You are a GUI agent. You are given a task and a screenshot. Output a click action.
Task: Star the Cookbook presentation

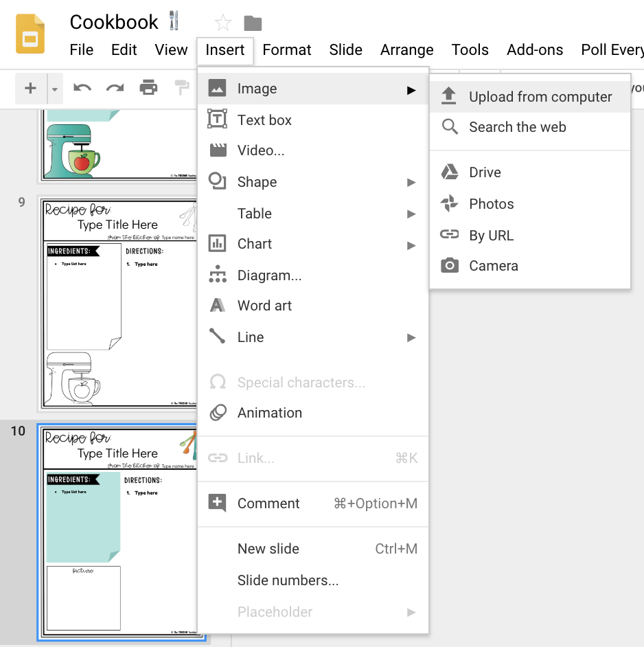tap(222, 22)
